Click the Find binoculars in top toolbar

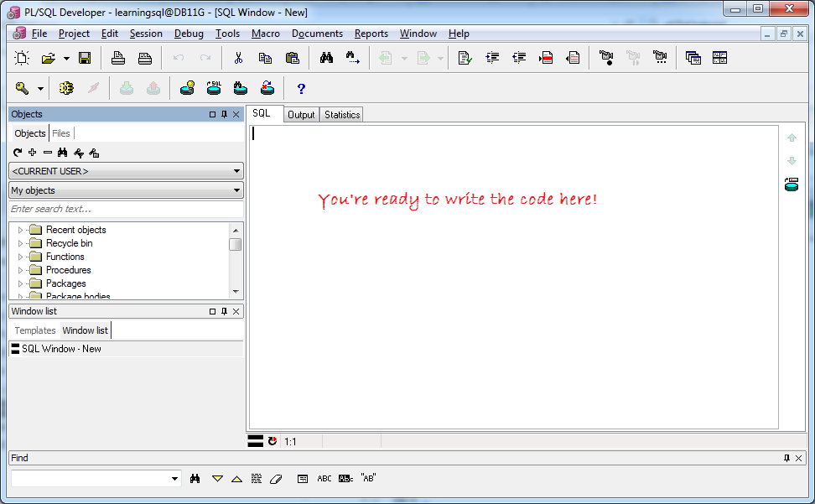coord(326,58)
